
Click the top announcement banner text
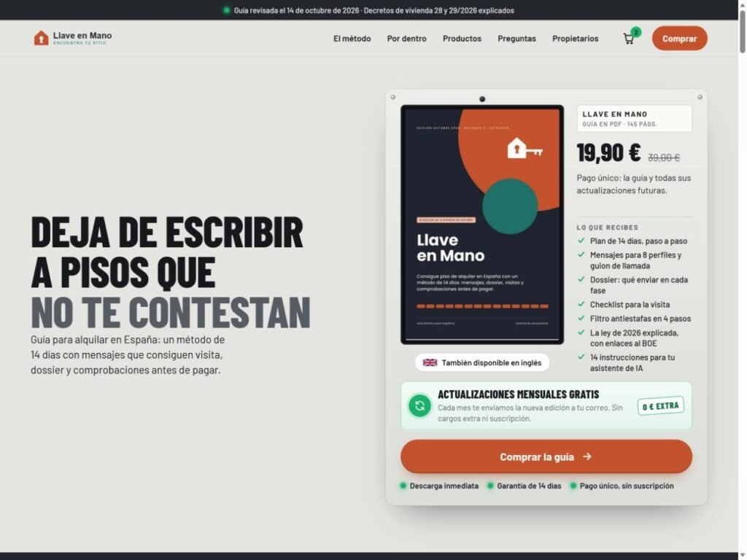coord(373,10)
